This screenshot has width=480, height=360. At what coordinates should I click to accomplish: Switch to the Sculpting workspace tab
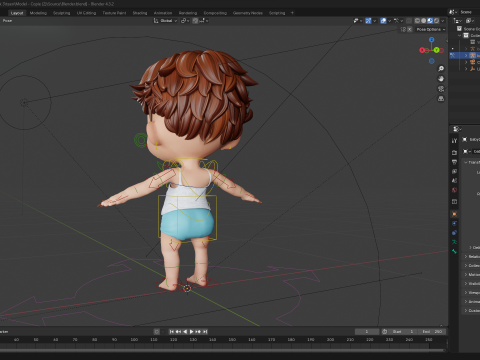62,13
